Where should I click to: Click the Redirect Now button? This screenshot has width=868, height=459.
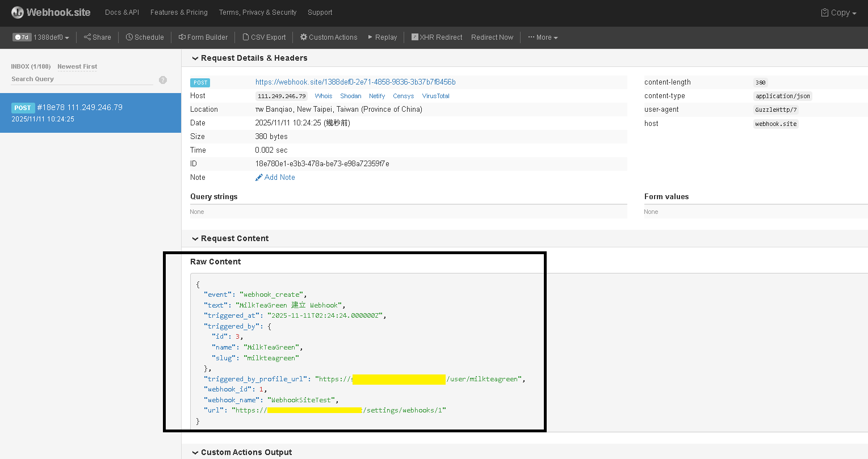point(492,37)
